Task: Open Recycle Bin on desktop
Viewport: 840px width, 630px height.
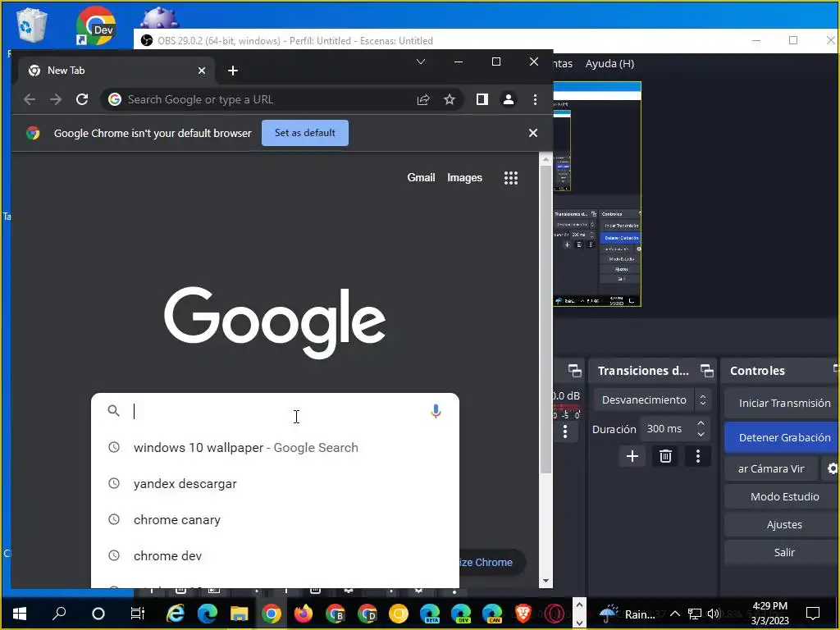Action: click(31, 25)
